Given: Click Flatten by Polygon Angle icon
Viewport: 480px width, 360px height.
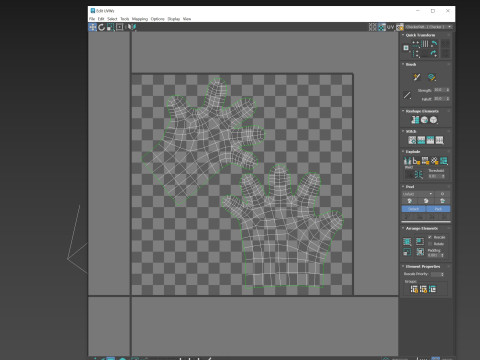Looking at the screenshot, I should tap(416, 161).
